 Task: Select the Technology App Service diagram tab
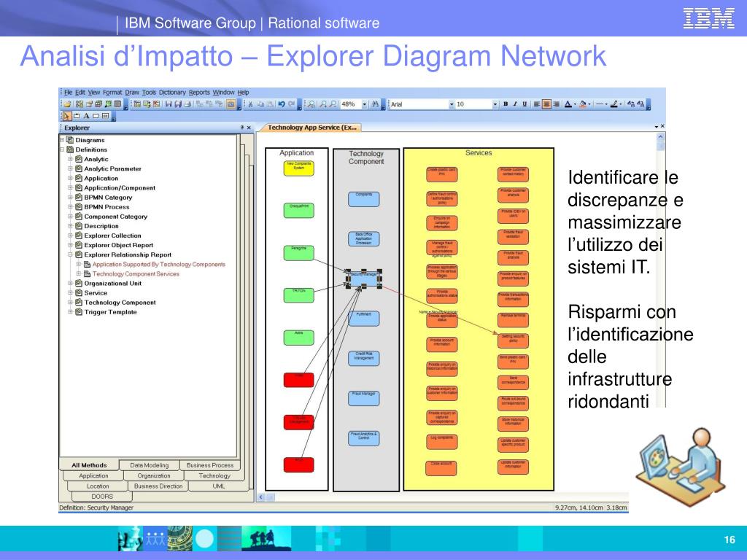[x=311, y=128]
